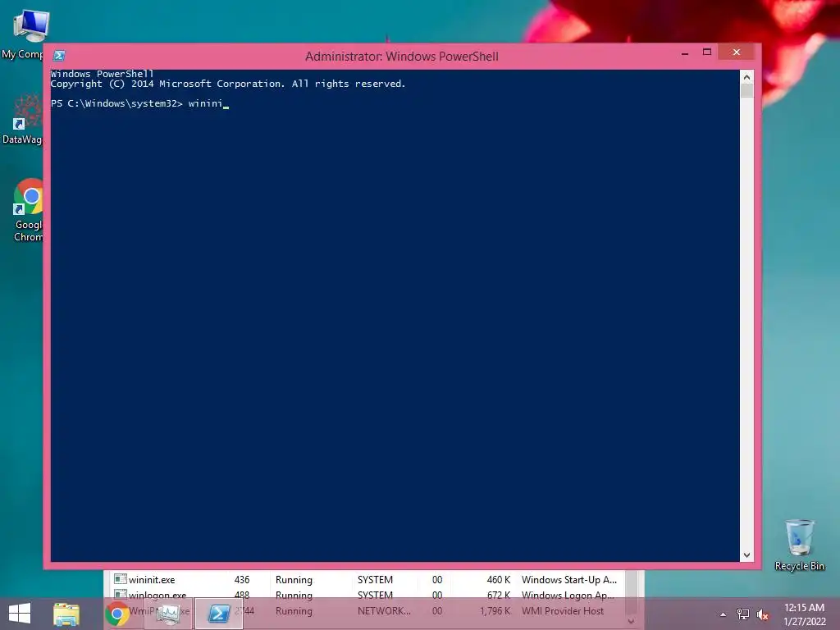Image resolution: width=840 pixels, height=630 pixels.
Task: Minimize the Windows PowerShell window
Action: 685,52
